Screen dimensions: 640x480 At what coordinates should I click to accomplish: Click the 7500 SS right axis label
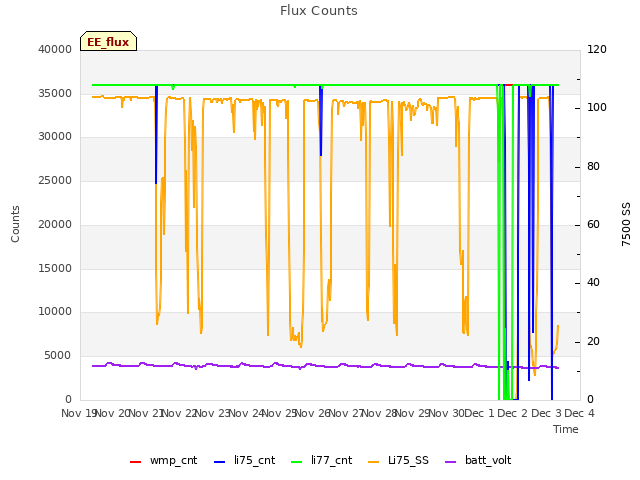coord(626,224)
